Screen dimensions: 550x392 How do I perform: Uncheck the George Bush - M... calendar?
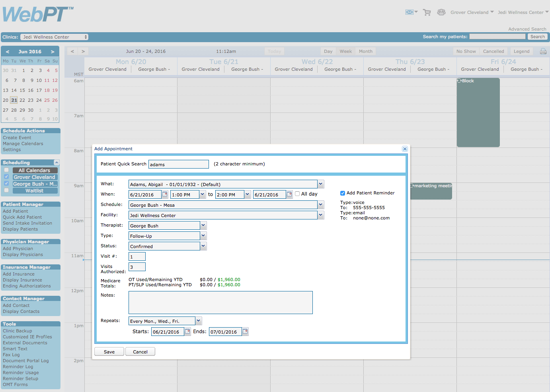point(6,184)
